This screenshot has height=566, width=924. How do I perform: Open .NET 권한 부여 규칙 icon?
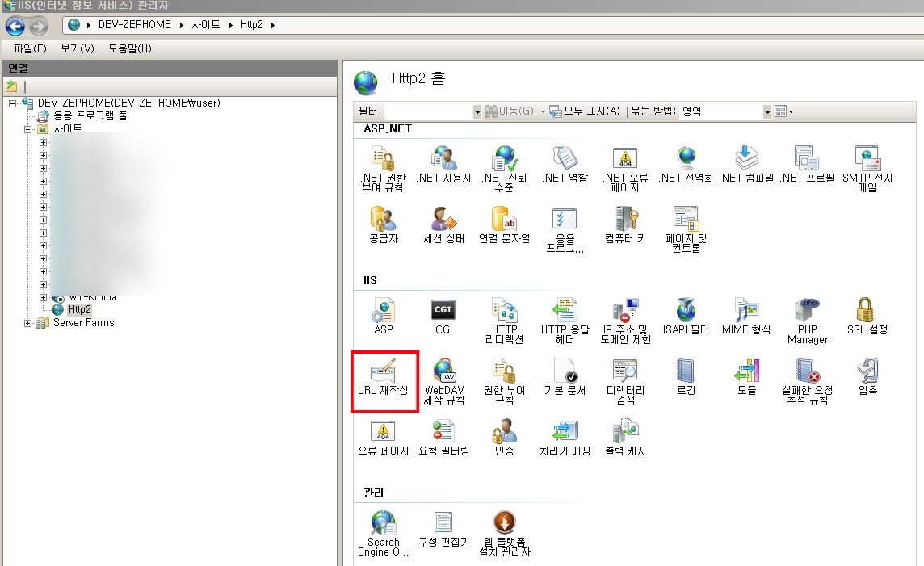384,169
